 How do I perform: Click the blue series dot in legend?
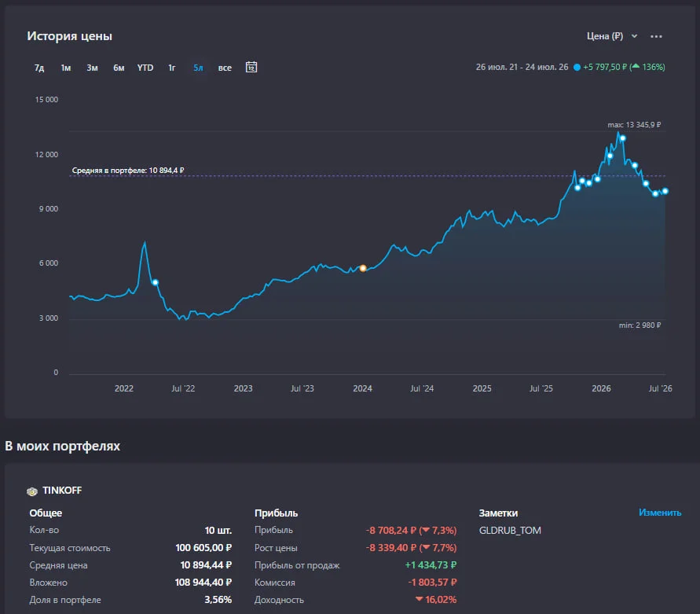click(577, 67)
